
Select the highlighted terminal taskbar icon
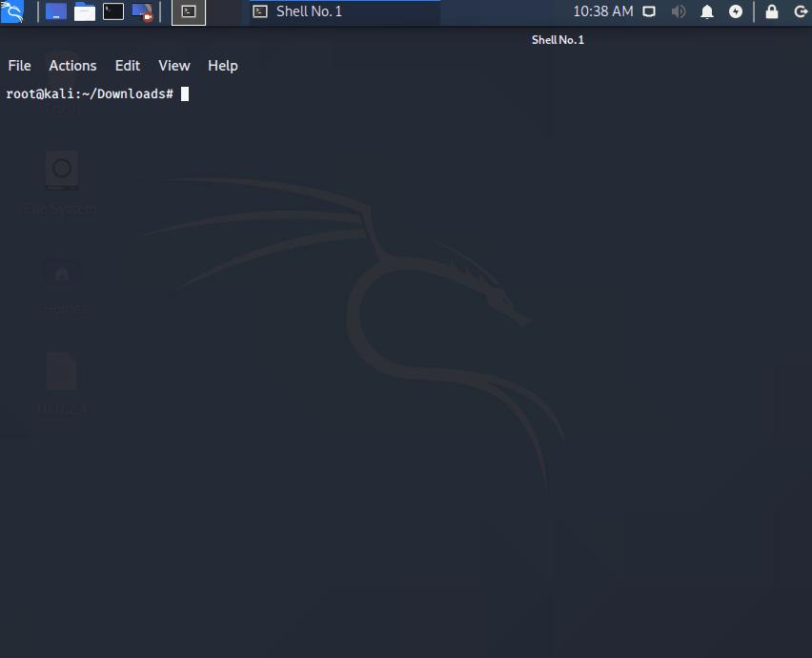(x=189, y=11)
